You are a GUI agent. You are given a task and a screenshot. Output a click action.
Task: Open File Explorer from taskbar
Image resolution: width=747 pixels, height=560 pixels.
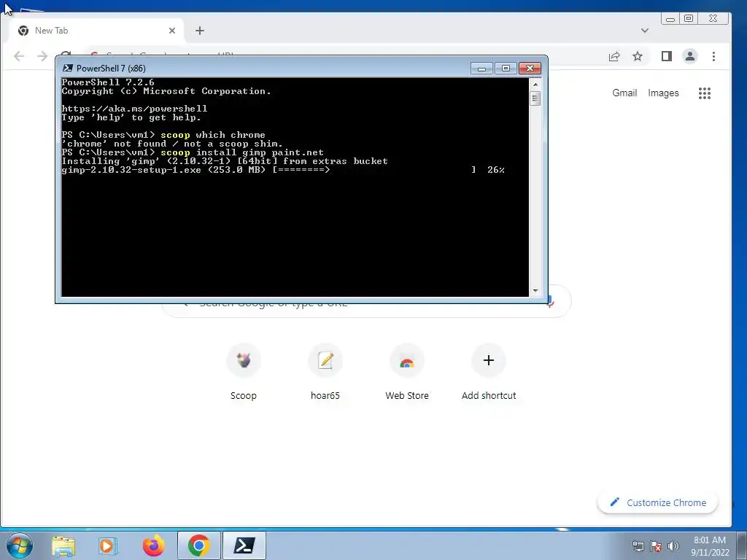(x=63, y=545)
